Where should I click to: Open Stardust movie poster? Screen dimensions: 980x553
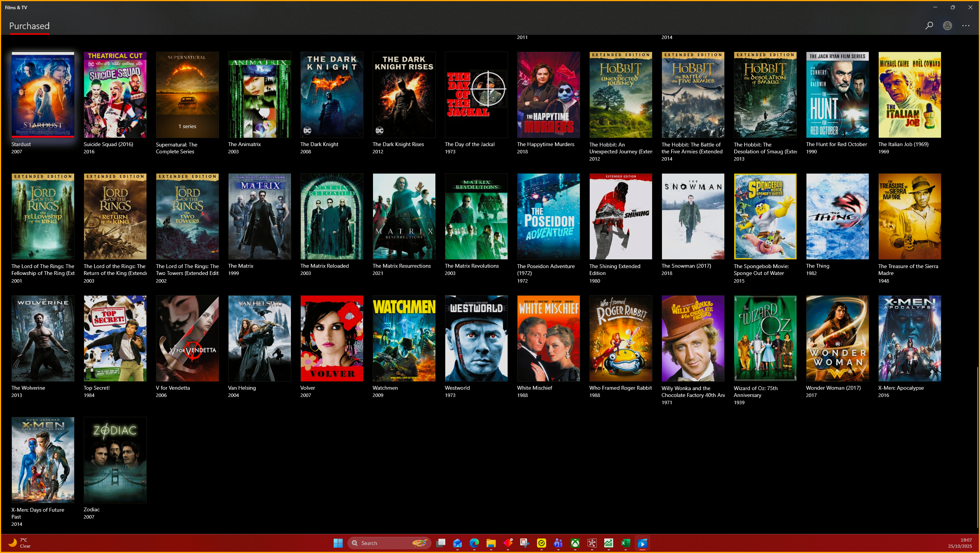tap(43, 95)
